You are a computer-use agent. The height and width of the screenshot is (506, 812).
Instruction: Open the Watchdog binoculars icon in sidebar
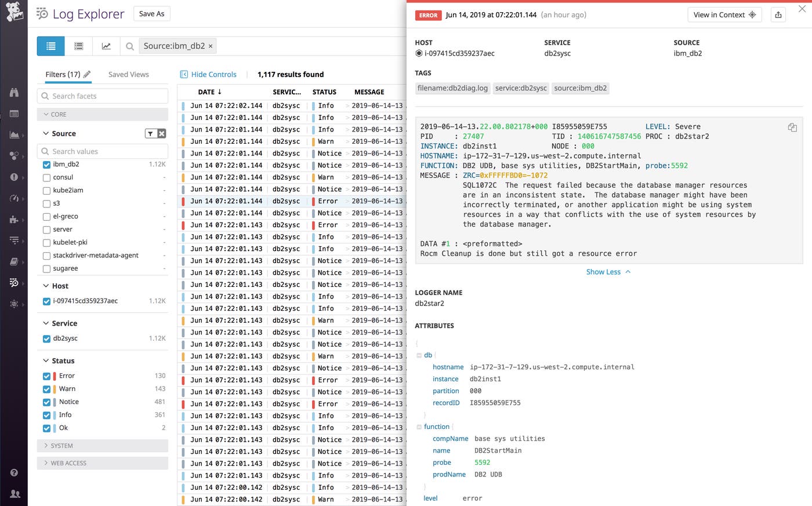coord(14,92)
